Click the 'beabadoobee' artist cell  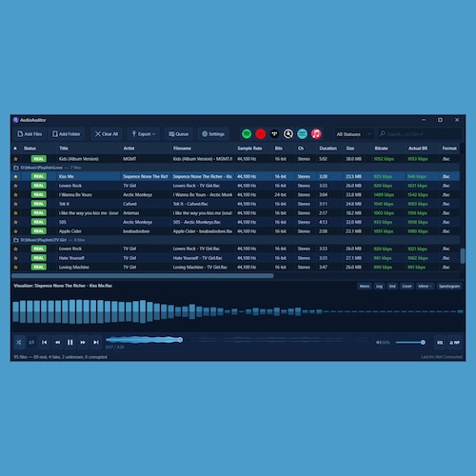pos(136,231)
